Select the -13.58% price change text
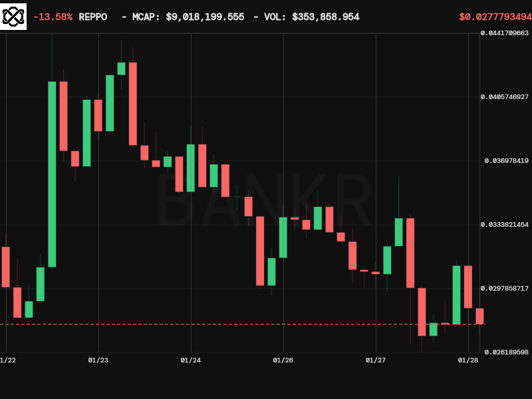 pyautogui.click(x=53, y=17)
